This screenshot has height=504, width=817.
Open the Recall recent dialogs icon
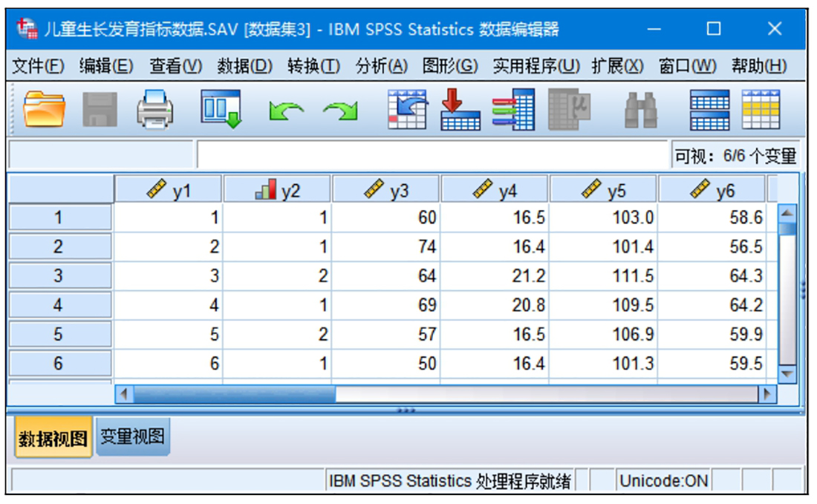221,110
